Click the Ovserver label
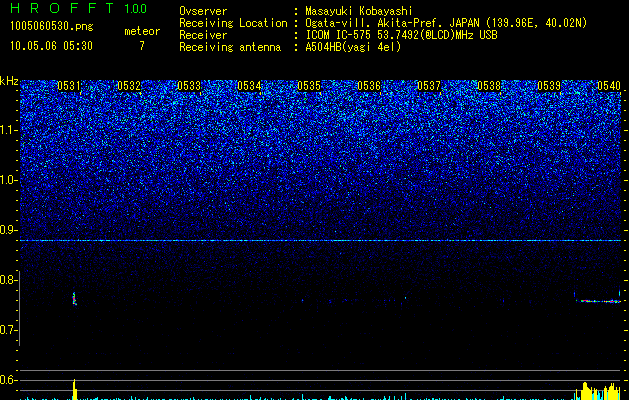Image resolution: width=629 pixels, height=400 pixels. pos(203,11)
